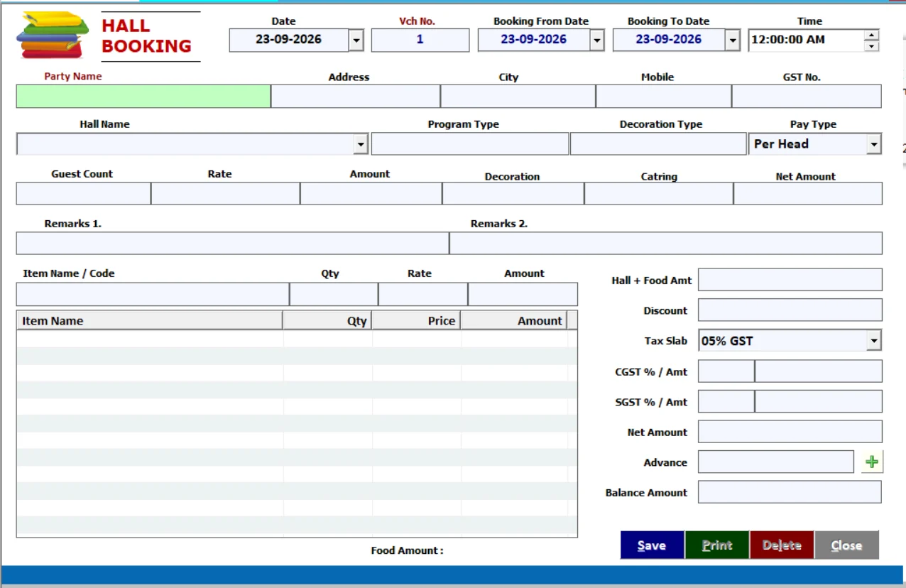This screenshot has width=906, height=588.
Task: Click the CGST percent field
Action: tap(726, 371)
